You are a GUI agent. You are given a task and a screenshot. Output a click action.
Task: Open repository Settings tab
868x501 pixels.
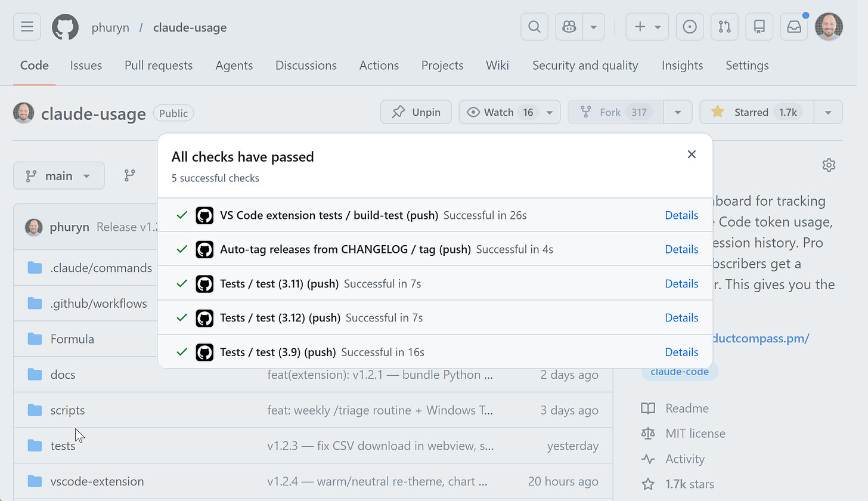point(747,66)
